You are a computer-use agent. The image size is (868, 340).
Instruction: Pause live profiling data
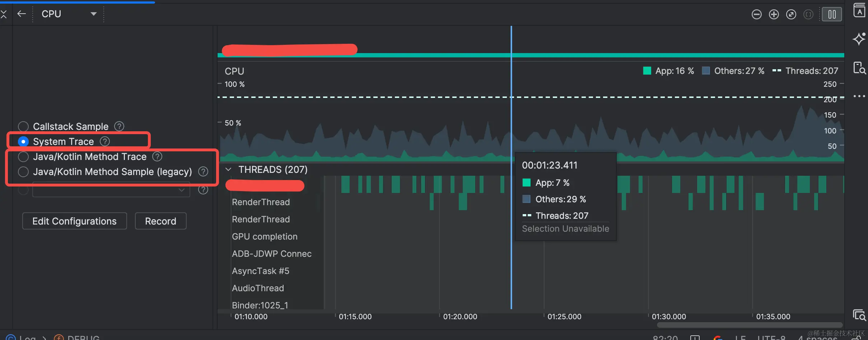click(x=832, y=14)
